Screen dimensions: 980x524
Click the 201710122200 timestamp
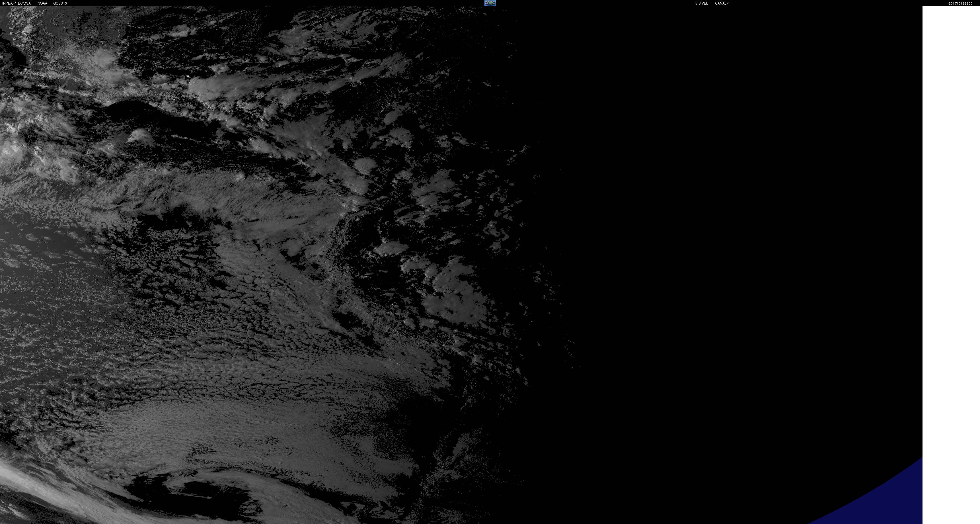(x=960, y=3)
